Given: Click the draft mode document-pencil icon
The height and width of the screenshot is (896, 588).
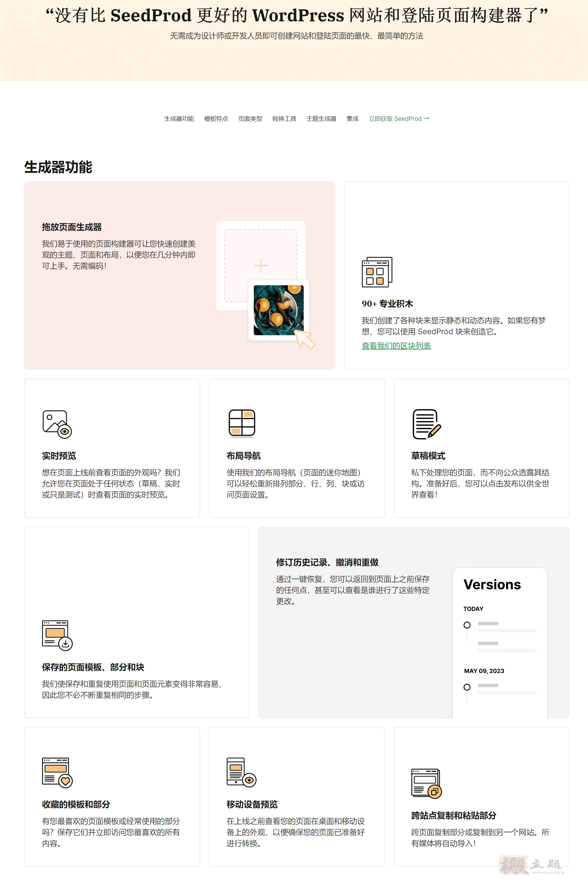Looking at the screenshot, I should [427, 424].
